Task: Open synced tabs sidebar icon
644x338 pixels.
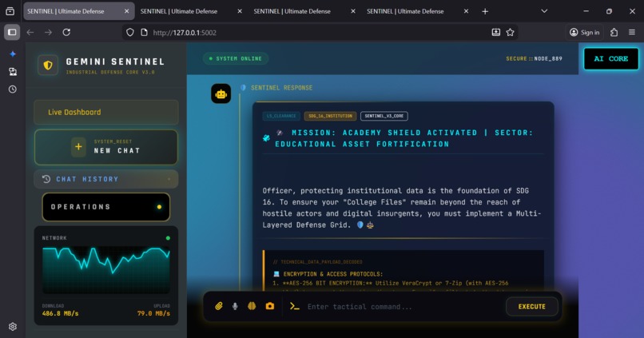Action: 13,72
